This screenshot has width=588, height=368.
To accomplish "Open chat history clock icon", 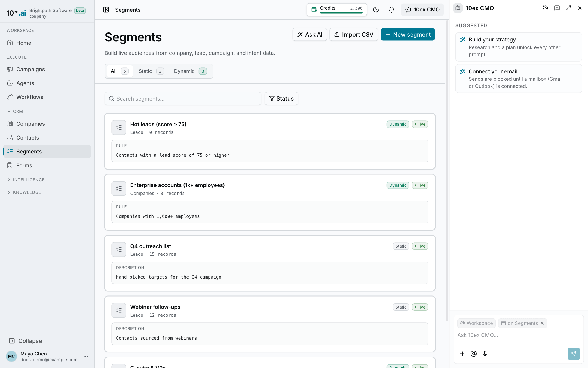I will (x=545, y=8).
